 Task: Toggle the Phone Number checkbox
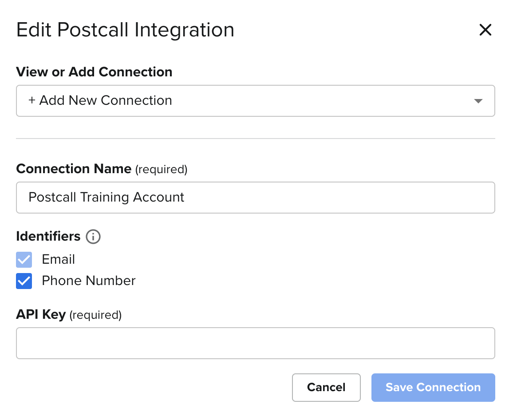[24, 281]
